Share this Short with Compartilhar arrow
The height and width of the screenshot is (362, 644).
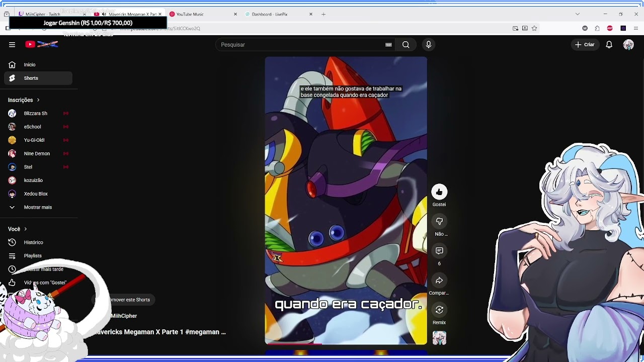click(x=439, y=281)
